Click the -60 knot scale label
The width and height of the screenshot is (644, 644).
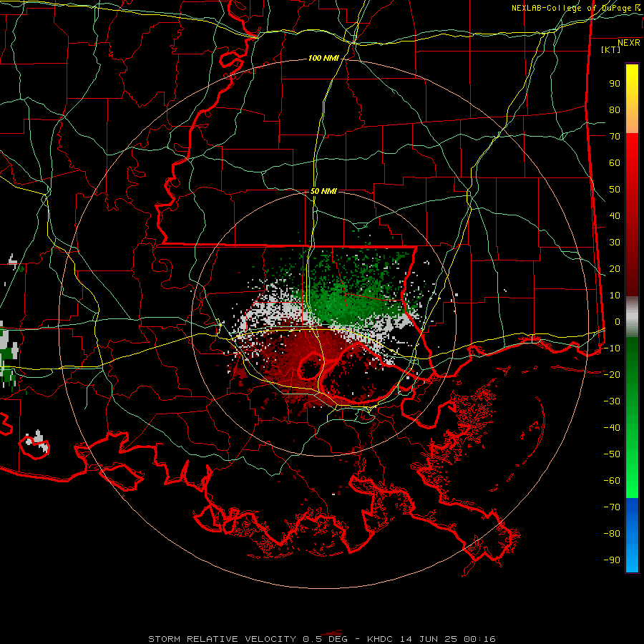pyautogui.click(x=612, y=481)
